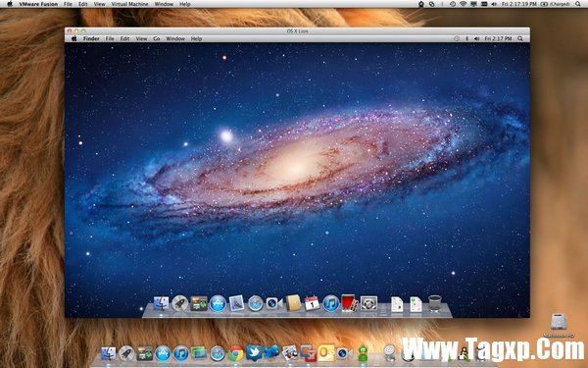The image size is (588, 368).
Task: Open Mission Control in the guest VM dock
Action: pos(199,303)
